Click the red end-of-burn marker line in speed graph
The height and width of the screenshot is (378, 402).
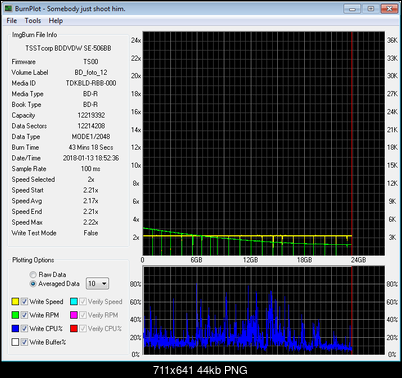click(352, 143)
